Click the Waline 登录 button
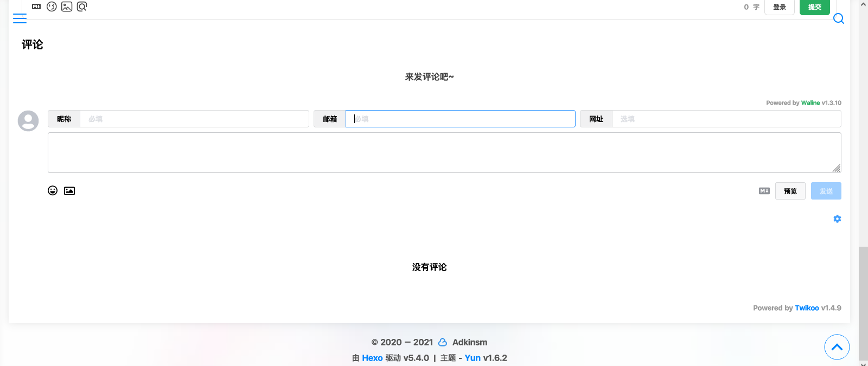Image resolution: width=868 pixels, height=366 pixels. pos(780,7)
